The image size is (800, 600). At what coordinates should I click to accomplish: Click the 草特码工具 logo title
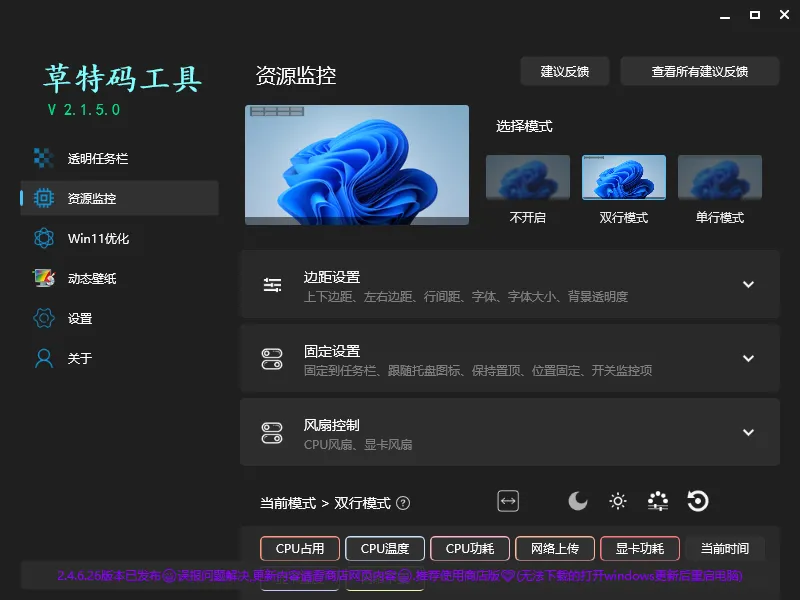coord(122,79)
